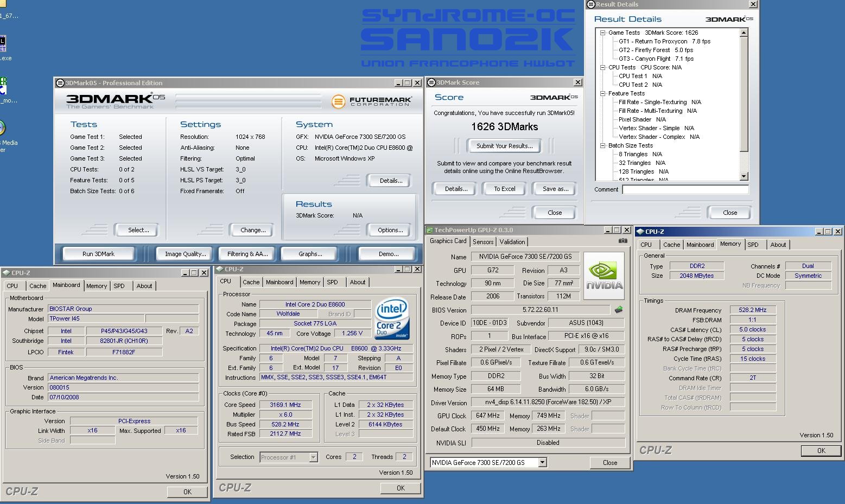Screen dimensions: 845x504
Task: Click CPU-Z Memory window title icon
Action: pos(640,232)
